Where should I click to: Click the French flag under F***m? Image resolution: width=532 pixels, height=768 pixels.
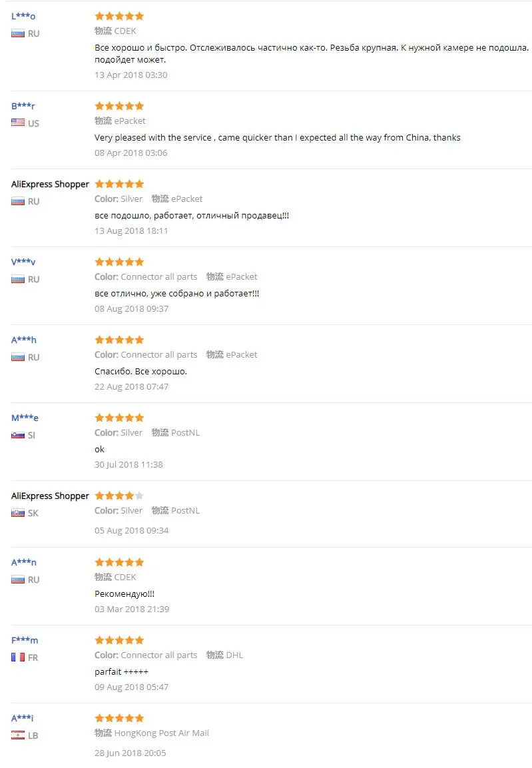pos(18,657)
